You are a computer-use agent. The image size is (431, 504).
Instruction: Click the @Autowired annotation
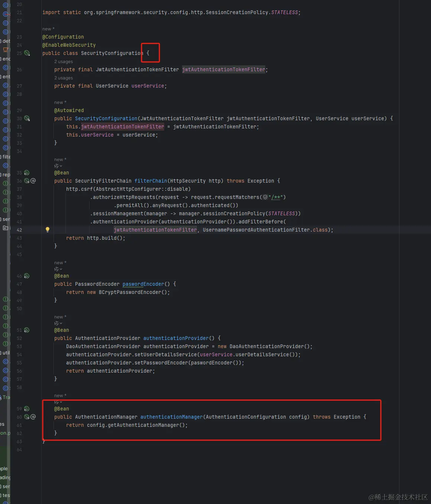click(x=69, y=110)
